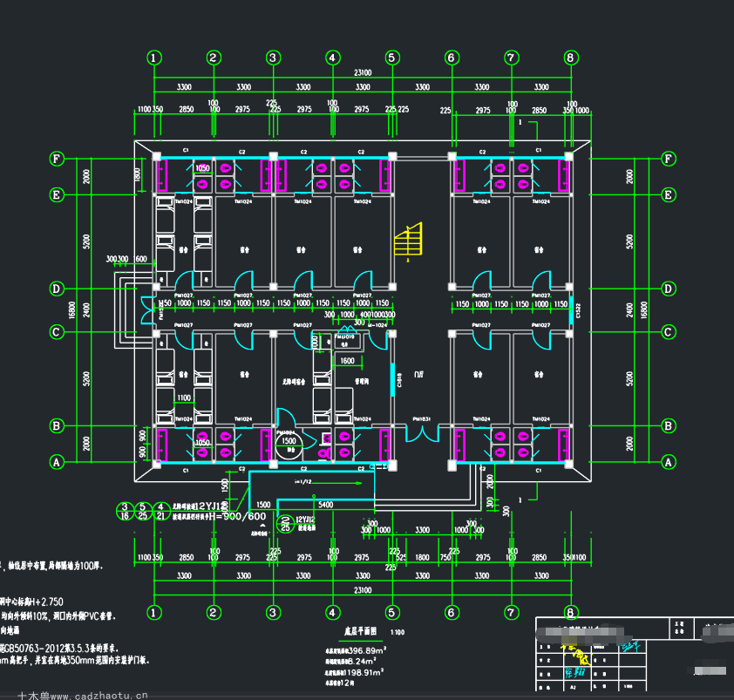
Task: Select the top 23100 overall dimension
Action: click(x=363, y=72)
